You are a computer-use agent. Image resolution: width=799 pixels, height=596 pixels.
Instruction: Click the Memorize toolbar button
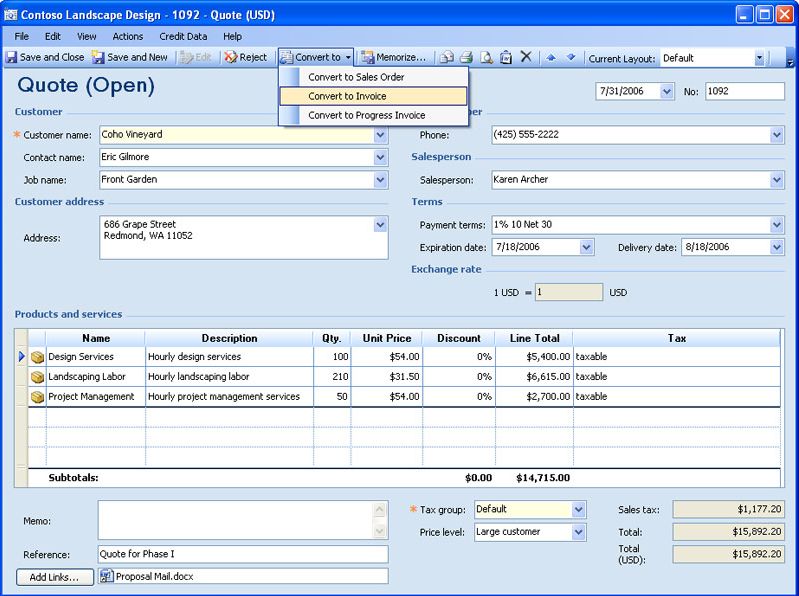point(393,57)
